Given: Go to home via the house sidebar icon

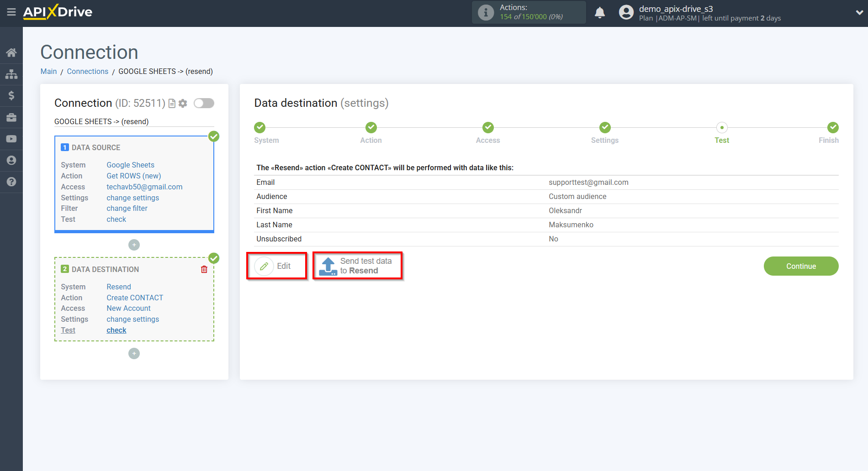Looking at the screenshot, I should point(11,52).
